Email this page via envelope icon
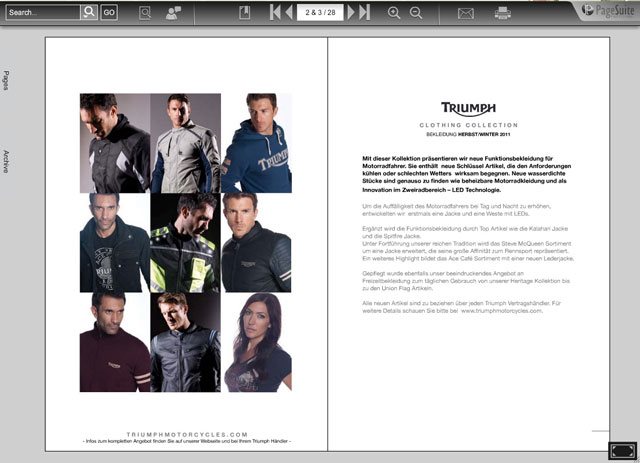640x463 pixels. (x=466, y=12)
